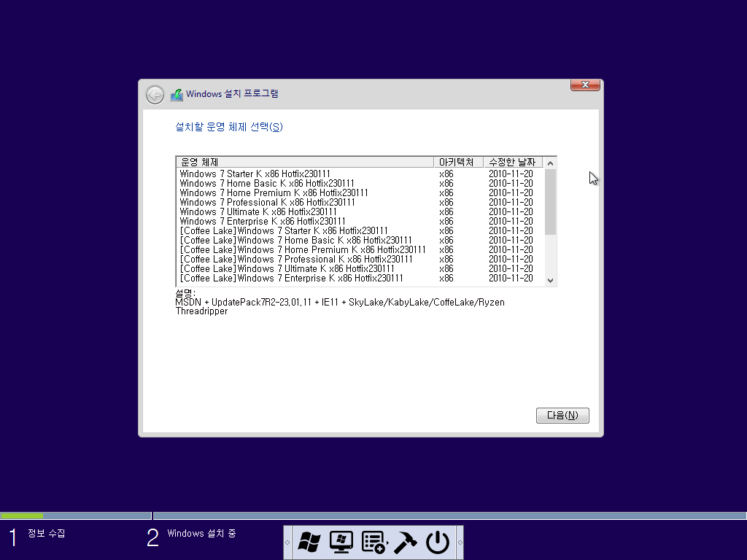Image resolution: width=747 pixels, height=560 pixels.
Task: Click the list scrollbar down arrow
Action: [x=550, y=281]
